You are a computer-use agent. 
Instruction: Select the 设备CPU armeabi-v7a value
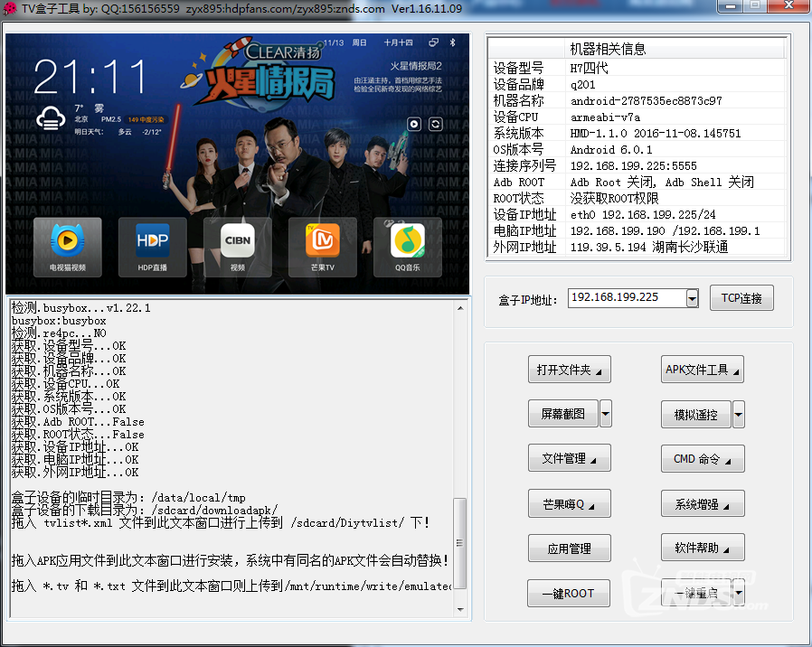point(605,117)
